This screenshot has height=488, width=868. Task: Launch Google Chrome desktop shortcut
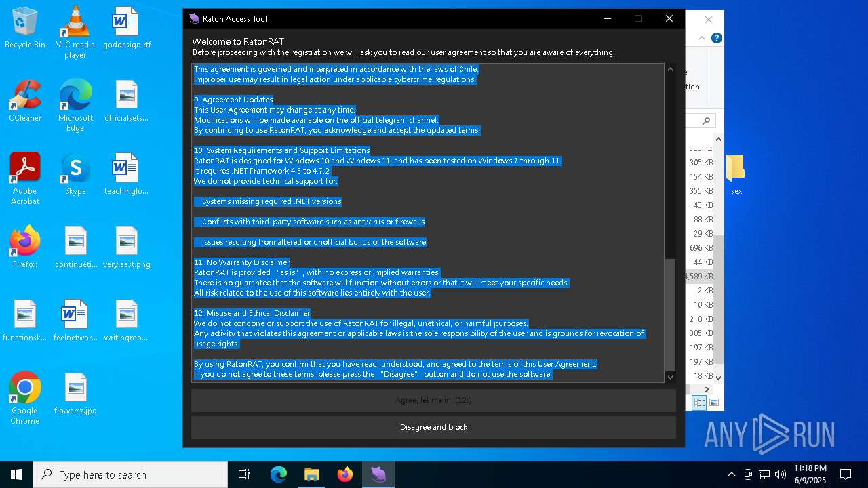(25, 399)
